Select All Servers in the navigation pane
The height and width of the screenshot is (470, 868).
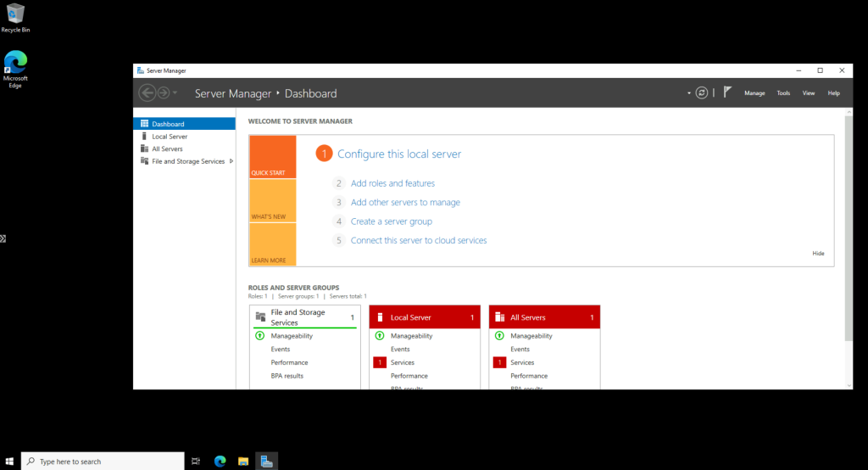(184, 148)
